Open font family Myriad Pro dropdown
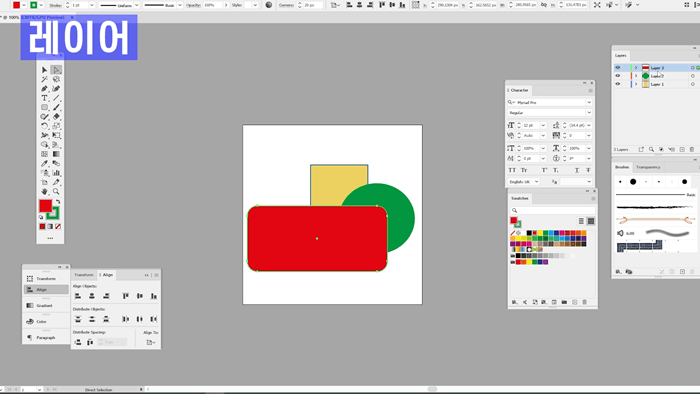 tap(589, 103)
